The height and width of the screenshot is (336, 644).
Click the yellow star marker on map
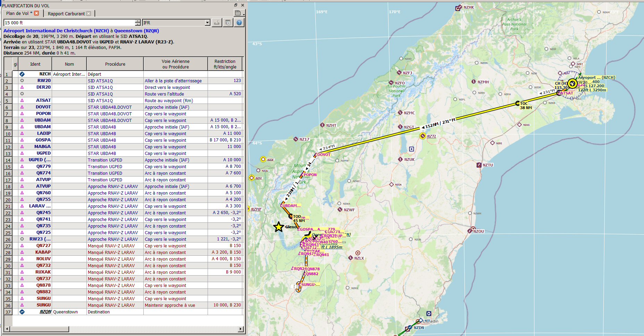pyautogui.click(x=278, y=227)
